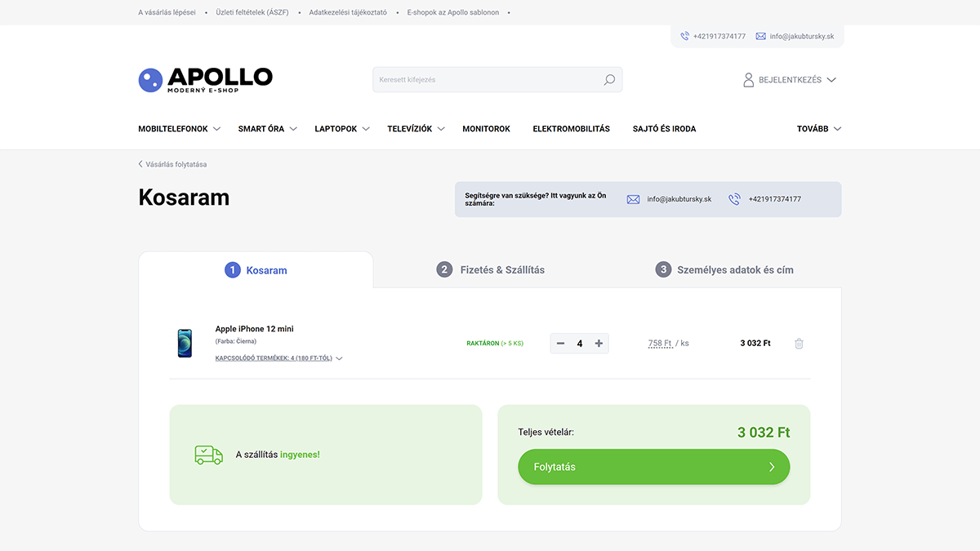Click the Raktáron stock status text
980x551 pixels.
tap(495, 344)
